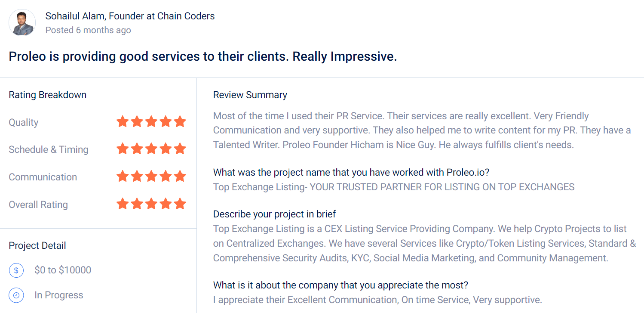Screen dimensions: 644x313
Task: Click the Project Detail heading
Action: 37,246
